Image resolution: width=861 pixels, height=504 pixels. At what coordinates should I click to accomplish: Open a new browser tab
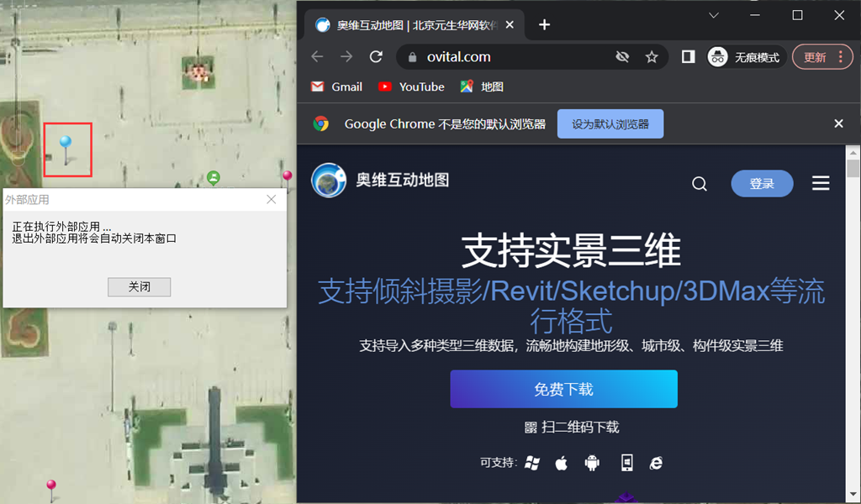[544, 24]
